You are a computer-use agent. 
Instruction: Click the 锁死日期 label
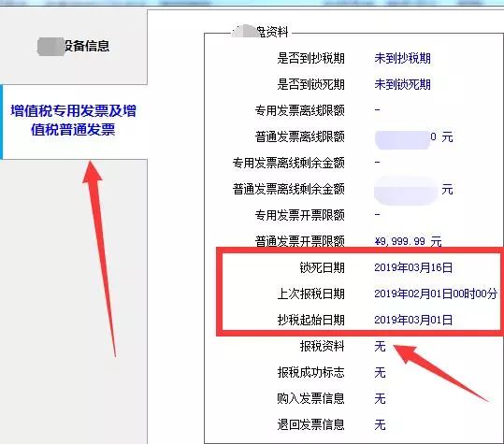322,267
